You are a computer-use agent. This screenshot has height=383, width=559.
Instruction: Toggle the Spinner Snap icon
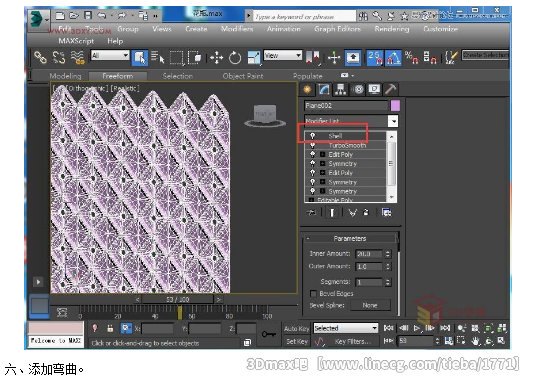tap(430, 57)
